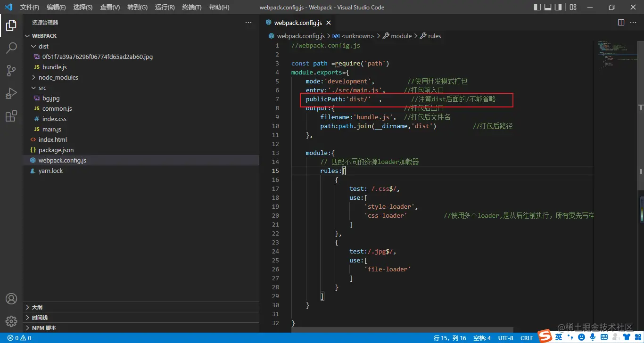The height and width of the screenshot is (343, 644).
Task: Select the webpack.config.js editor tab
Action: pos(297,23)
